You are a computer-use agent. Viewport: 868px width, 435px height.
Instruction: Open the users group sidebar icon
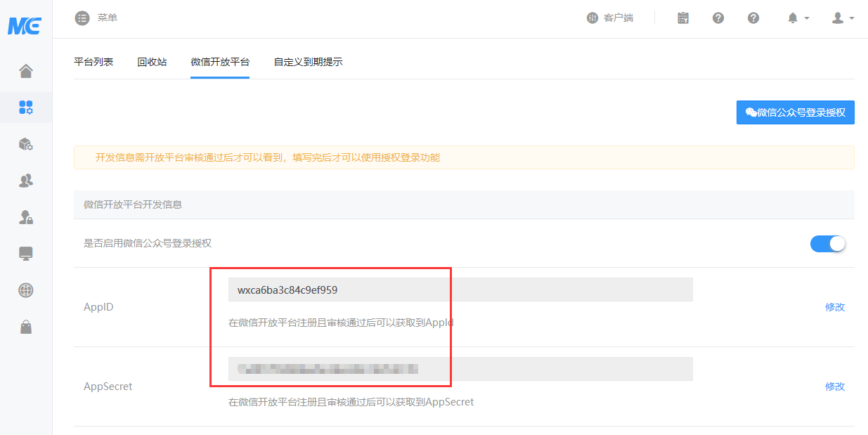[26, 181]
